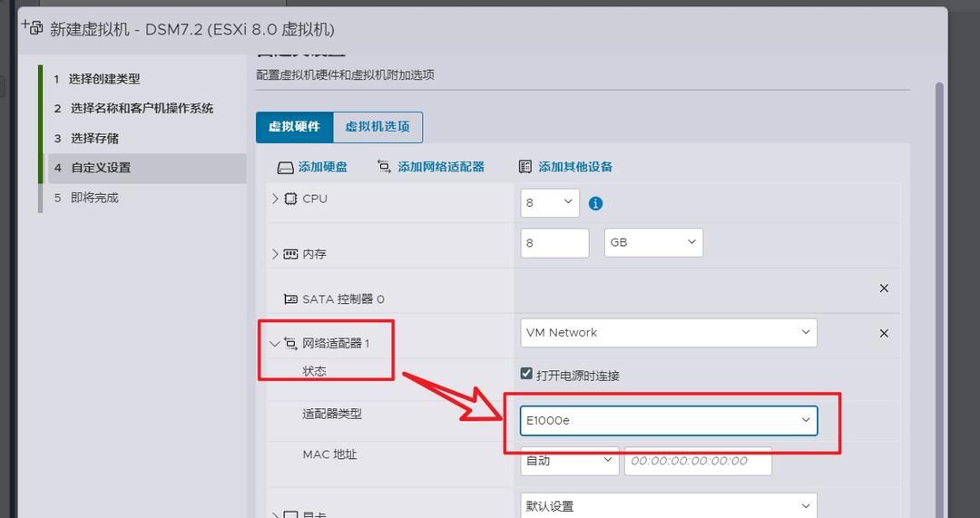Click the CPU info icon
This screenshot has width=980, height=518.
[x=595, y=203]
